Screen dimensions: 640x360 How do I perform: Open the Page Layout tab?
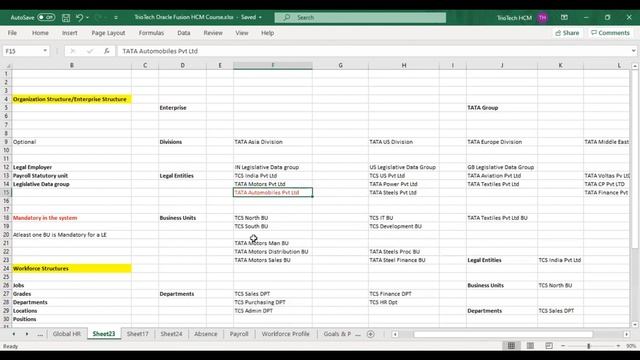(x=108, y=33)
